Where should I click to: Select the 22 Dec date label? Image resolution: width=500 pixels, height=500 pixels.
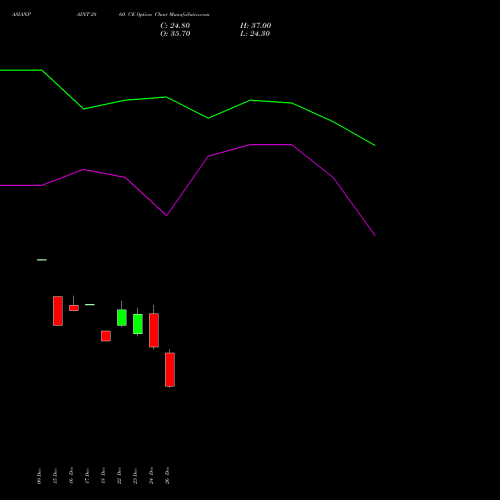119,475
